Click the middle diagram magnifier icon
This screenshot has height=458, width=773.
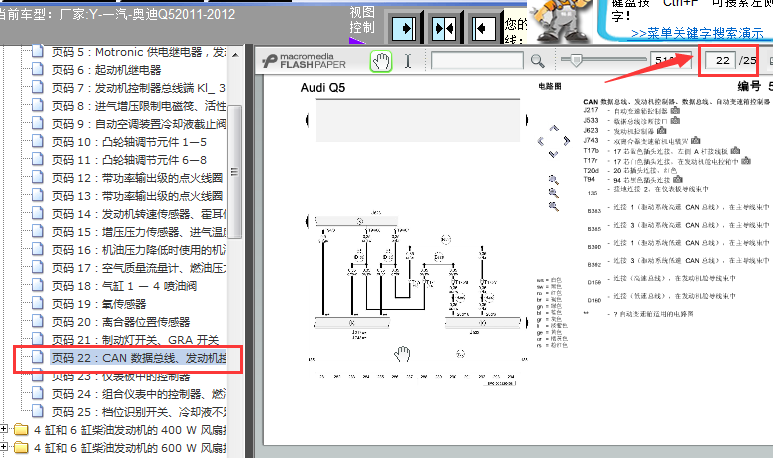click(554, 193)
